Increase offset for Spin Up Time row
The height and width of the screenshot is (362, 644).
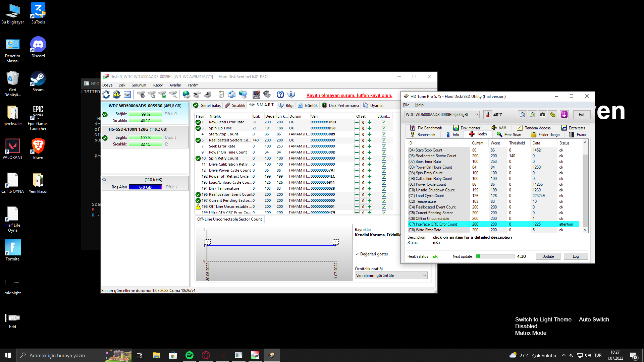pos(369,128)
